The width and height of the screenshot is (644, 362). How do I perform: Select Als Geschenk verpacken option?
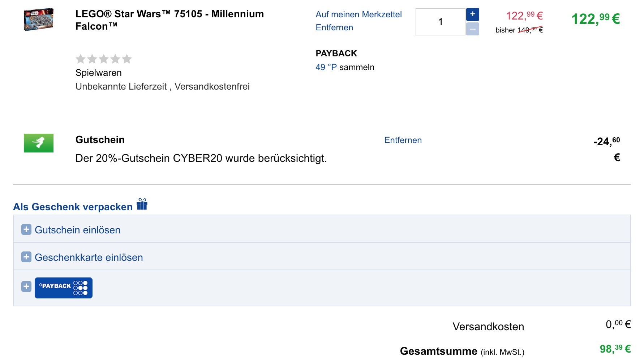point(73,207)
